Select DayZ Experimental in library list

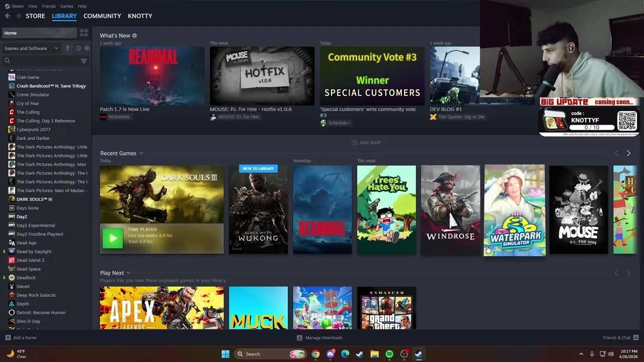point(36,225)
